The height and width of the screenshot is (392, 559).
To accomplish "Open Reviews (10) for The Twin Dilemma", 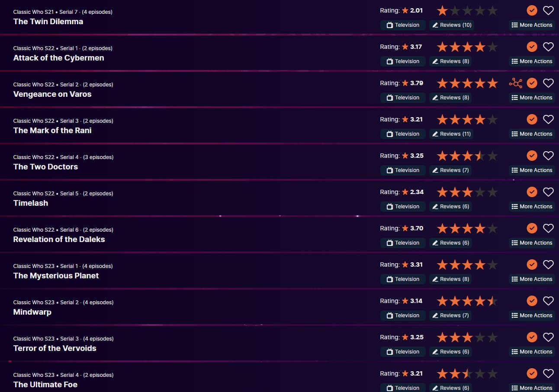I will [452, 25].
